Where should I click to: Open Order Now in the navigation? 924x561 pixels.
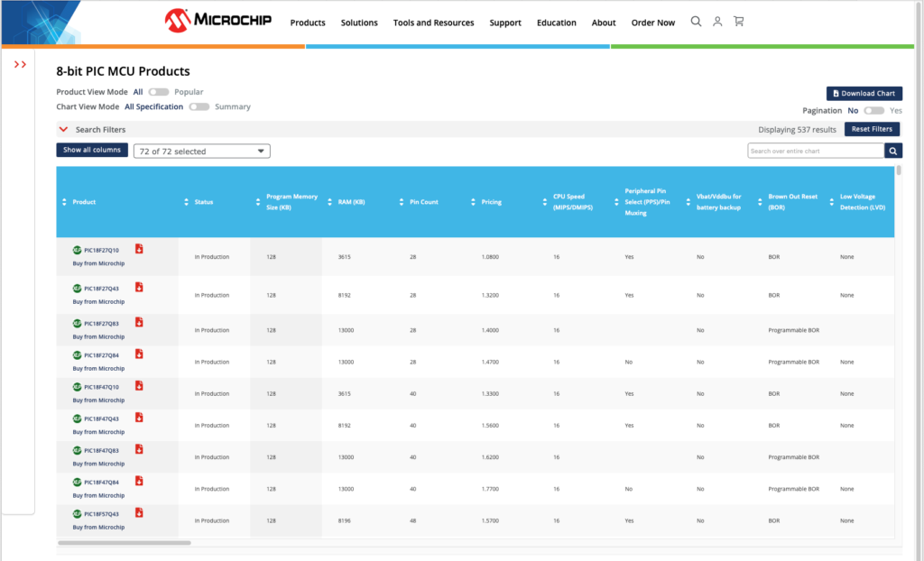(x=653, y=23)
